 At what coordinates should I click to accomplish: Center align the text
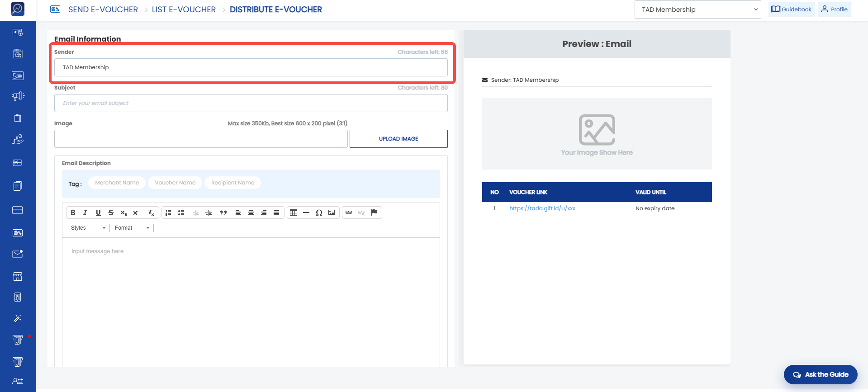(x=251, y=213)
